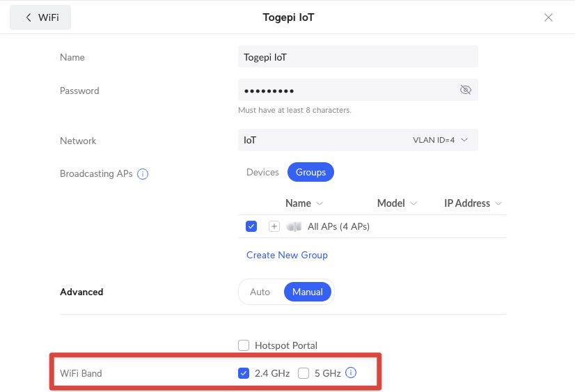Enable the 5 GHz band checkbox

pos(304,373)
